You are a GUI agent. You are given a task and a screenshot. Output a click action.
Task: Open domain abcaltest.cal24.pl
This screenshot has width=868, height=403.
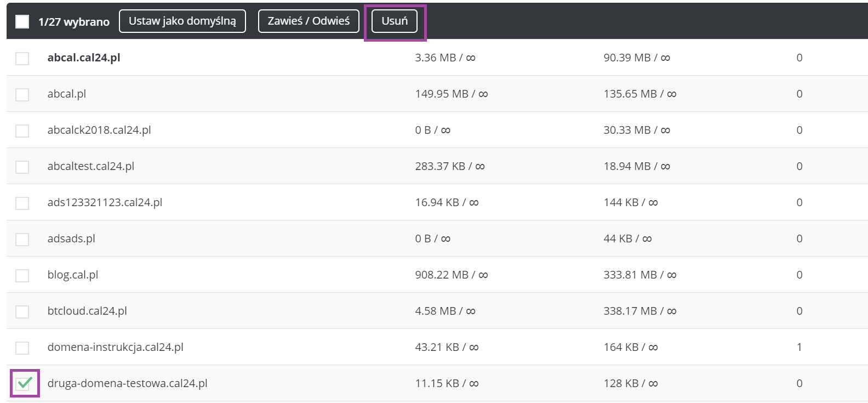(x=91, y=166)
